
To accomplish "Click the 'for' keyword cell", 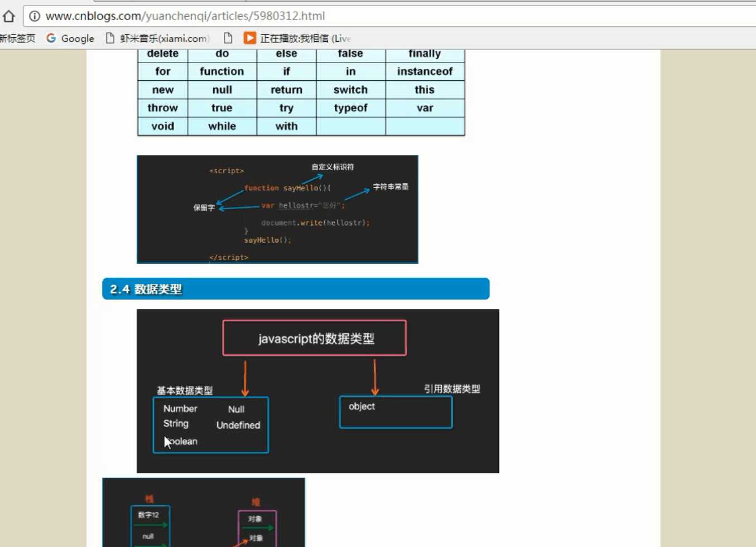I will tap(163, 71).
